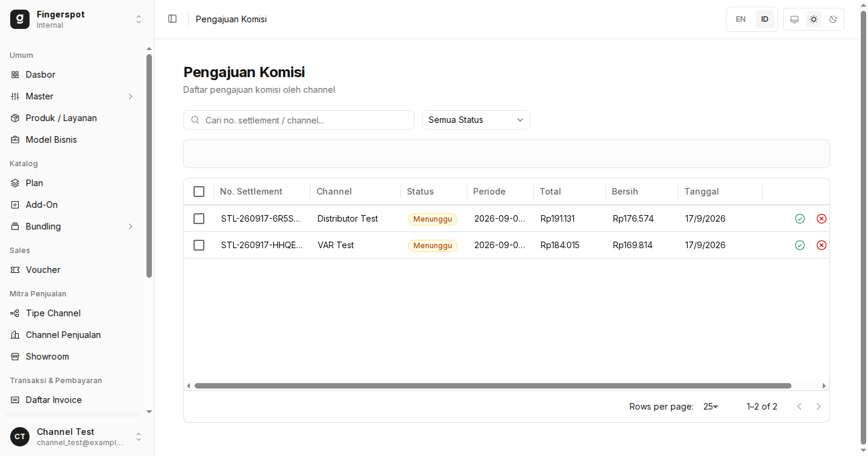Expand the Master sidebar submenu
The width and height of the screenshot is (868, 456).
pyautogui.click(x=72, y=96)
